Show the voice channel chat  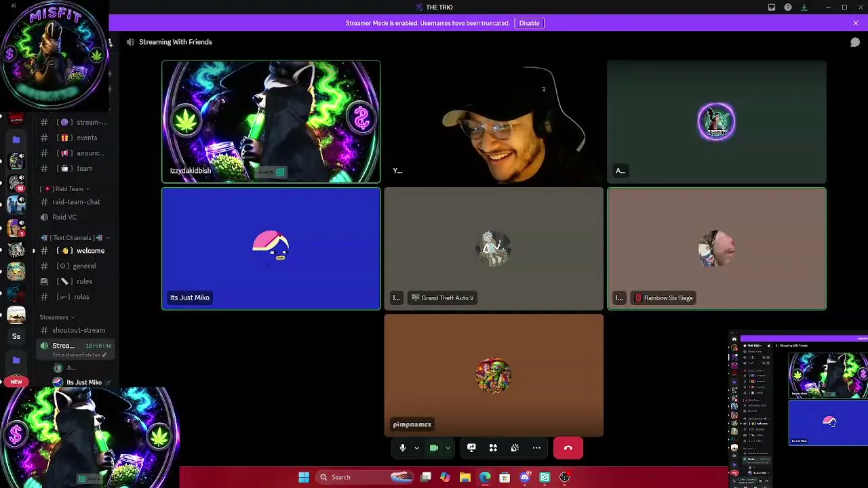(x=855, y=42)
